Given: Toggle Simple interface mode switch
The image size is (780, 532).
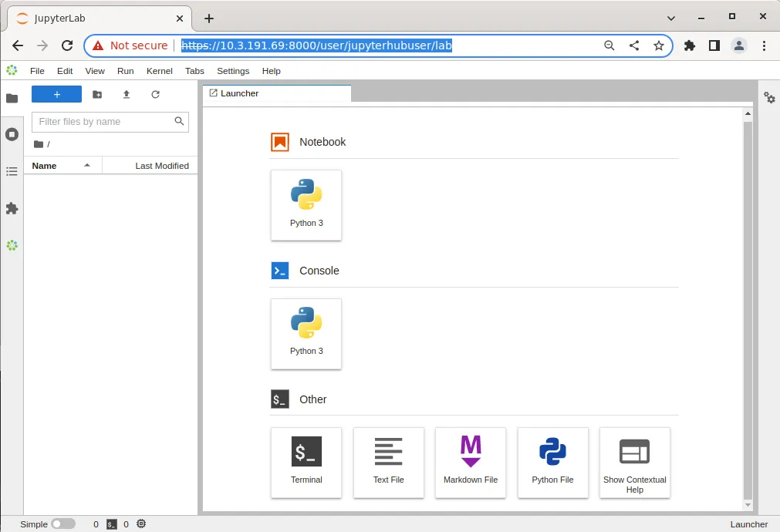Looking at the screenshot, I should coord(63,524).
